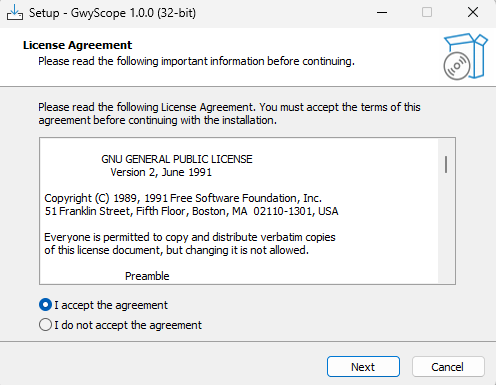This screenshot has height=385, width=496.
Task: Click the setup installer icon in title bar
Action: click(15, 13)
